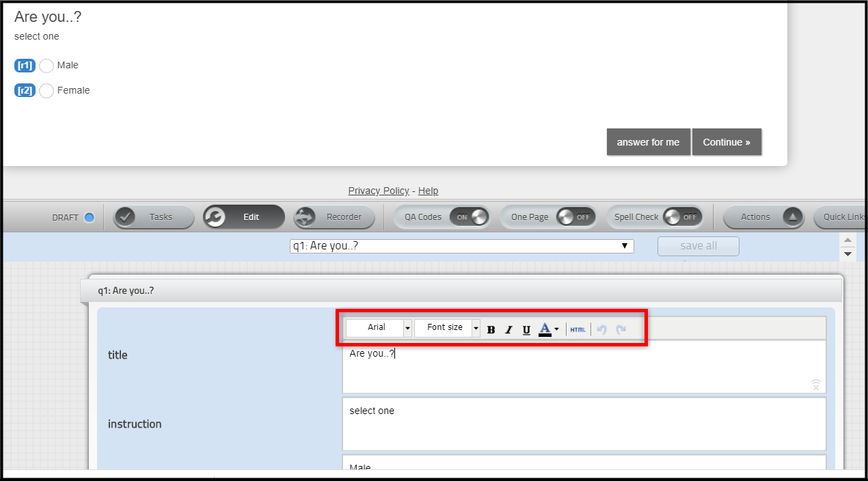This screenshot has width=868, height=481.
Task: Open the Arial font family dropdown
Action: coord(379,328)
